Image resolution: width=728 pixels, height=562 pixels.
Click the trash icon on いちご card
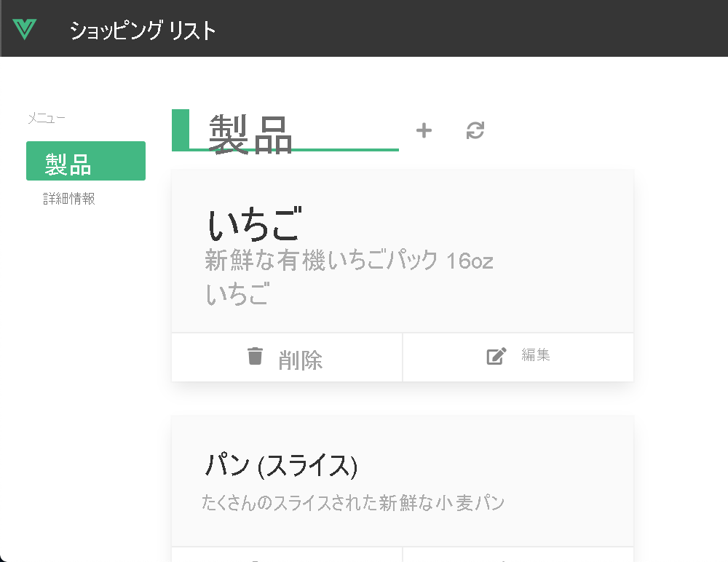pyautogui.click(x=255, y=356)
